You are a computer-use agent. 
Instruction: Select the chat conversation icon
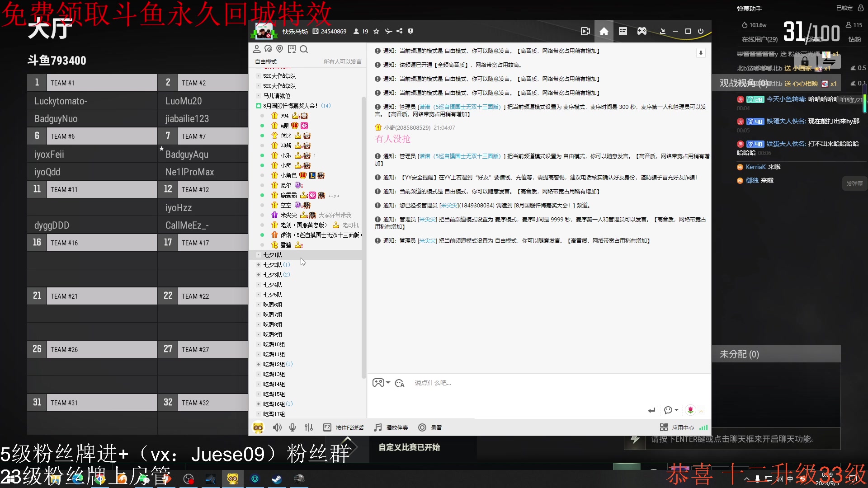pos(268,49)
